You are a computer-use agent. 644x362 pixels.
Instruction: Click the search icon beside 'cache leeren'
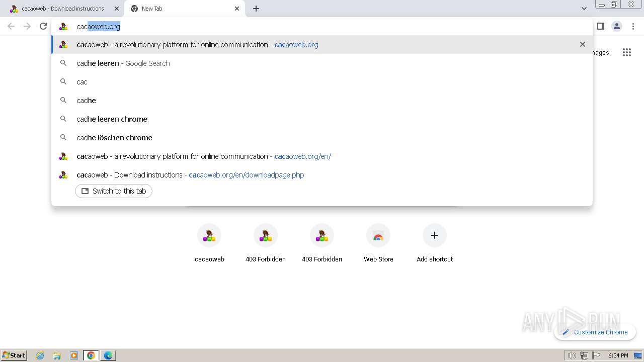point(63,63)
